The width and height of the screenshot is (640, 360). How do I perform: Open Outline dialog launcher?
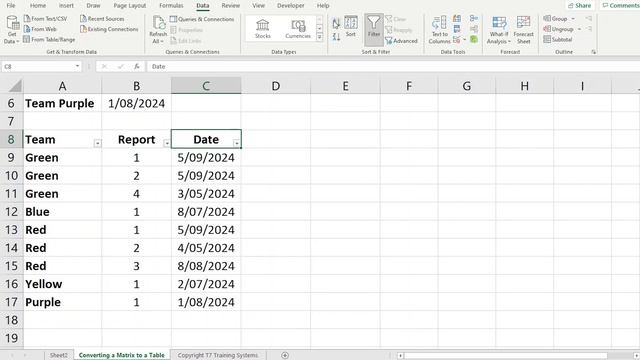(x=593, y=52)
